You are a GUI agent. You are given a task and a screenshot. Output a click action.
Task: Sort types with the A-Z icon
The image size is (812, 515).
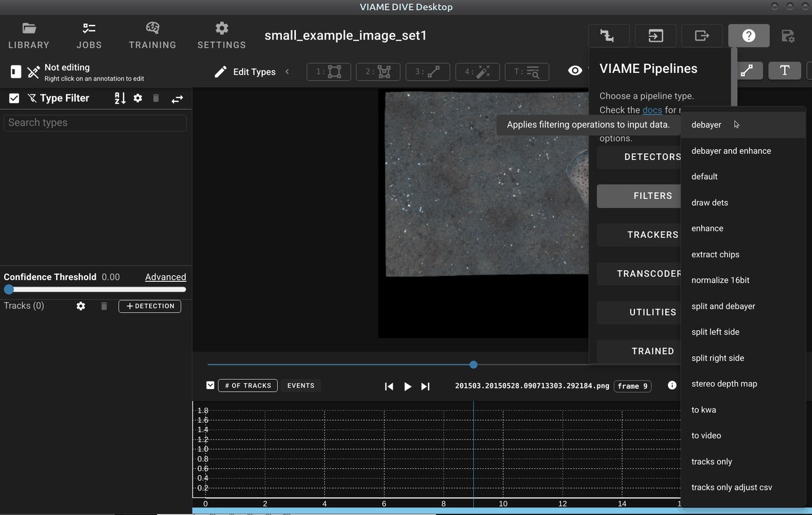click(120, 99)
